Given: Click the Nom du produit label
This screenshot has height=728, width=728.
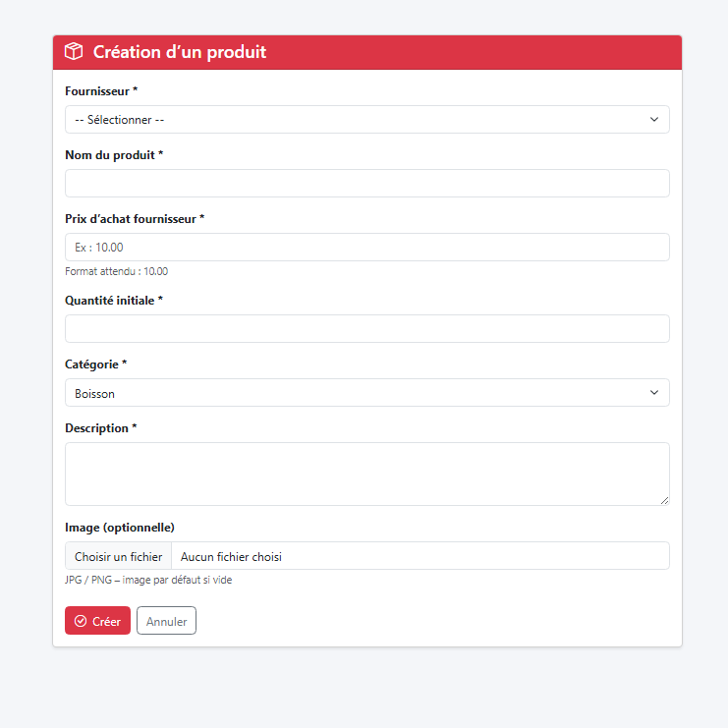Looking at the screenshot, I should (113, 155).
